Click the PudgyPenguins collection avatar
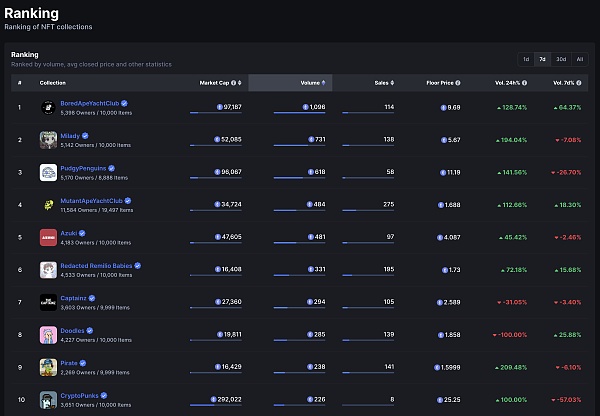 click(48, 173)
